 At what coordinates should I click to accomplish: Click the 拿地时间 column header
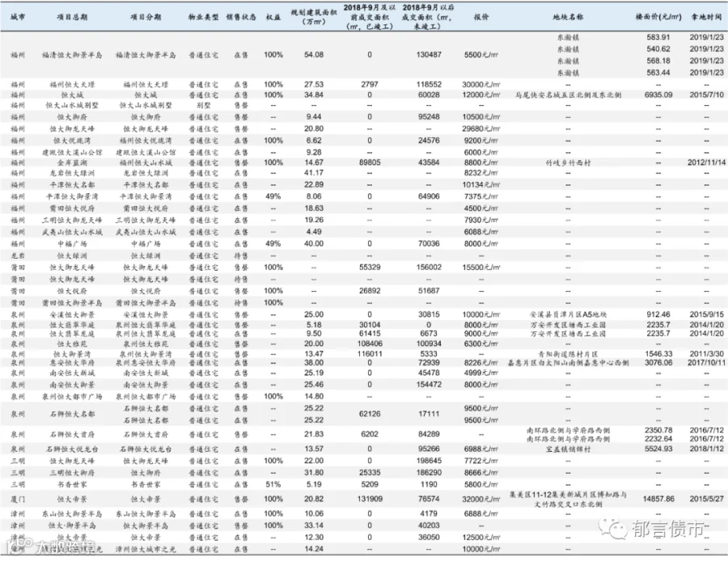(706, 17)
